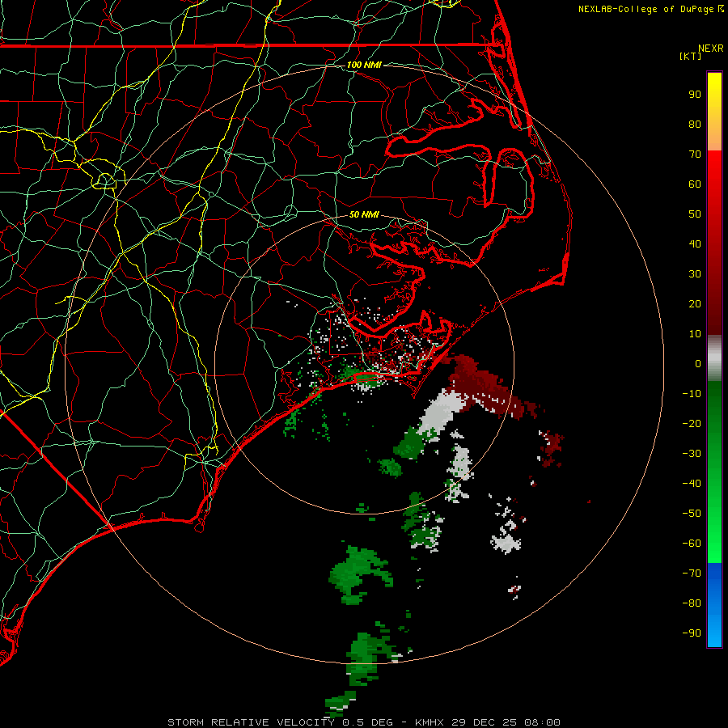The height and width of the screenshot is (728, 728).
Task: Click the NEXR label above the color scale
Action: pyautogui.click(x=711, y=49)
